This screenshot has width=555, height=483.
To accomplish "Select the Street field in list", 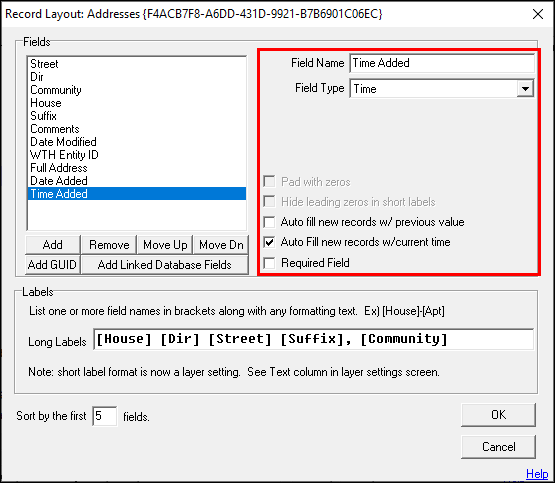I will click(137, 64).
